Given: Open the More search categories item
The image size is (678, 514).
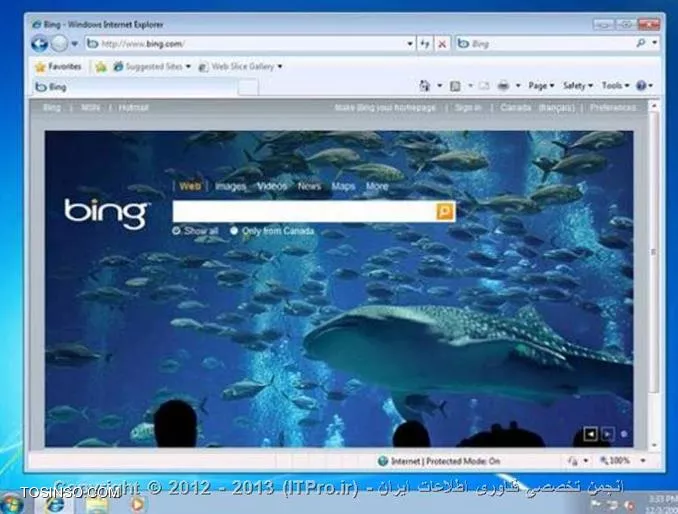Looking at the screenshot, I should coord(377,186).
